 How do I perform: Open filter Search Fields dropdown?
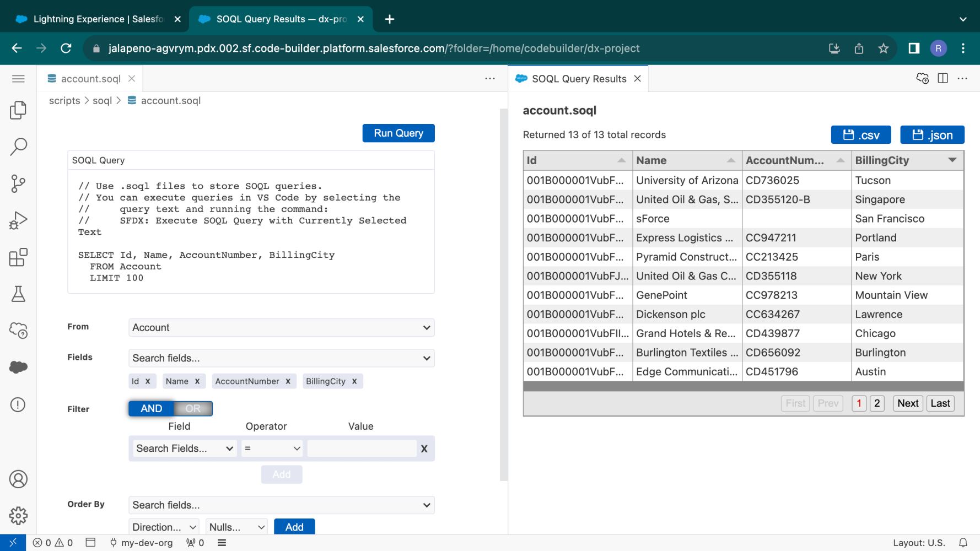[x=185, y=449]
